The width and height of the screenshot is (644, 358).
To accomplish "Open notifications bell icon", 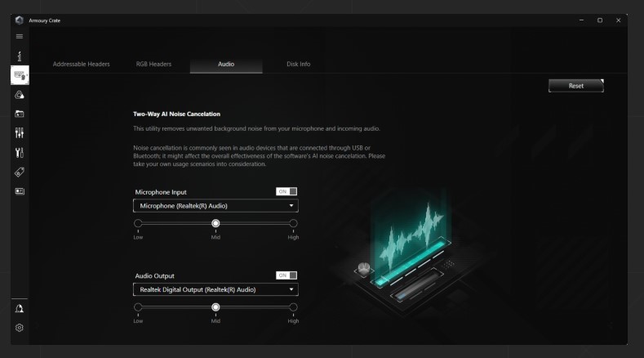I will [x=20, y=309].
